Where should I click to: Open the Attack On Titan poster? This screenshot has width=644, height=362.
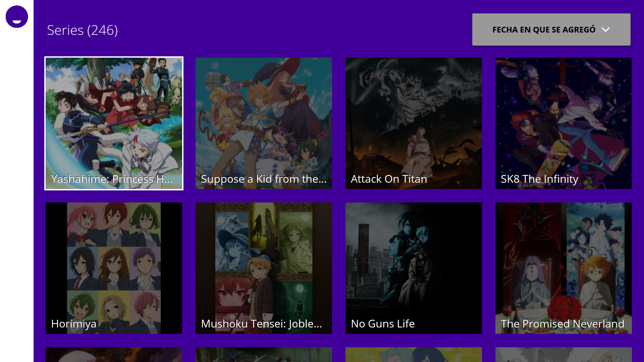pos(414,123)
